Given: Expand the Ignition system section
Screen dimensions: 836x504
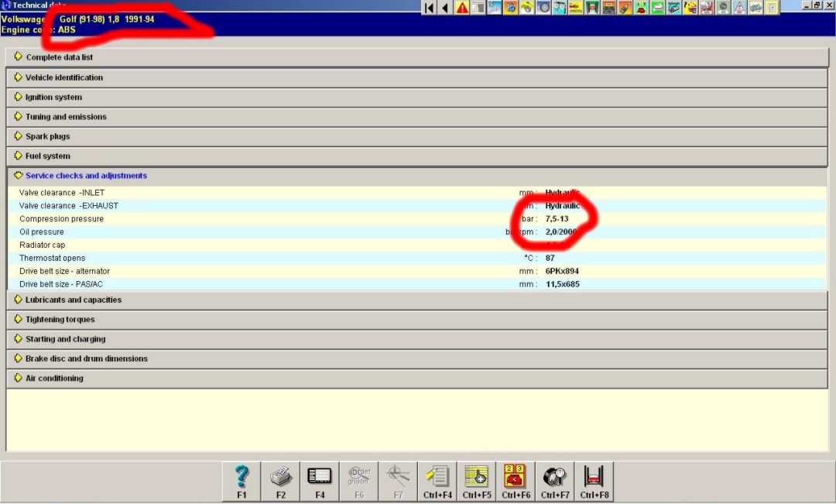Looking at the screenshot, I should [x=53, y=98].
